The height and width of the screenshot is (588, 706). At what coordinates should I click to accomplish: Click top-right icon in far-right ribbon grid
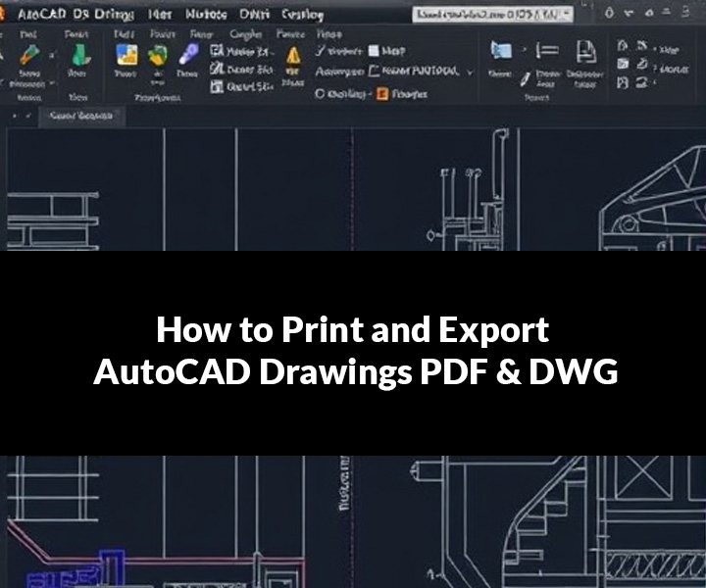641,45
